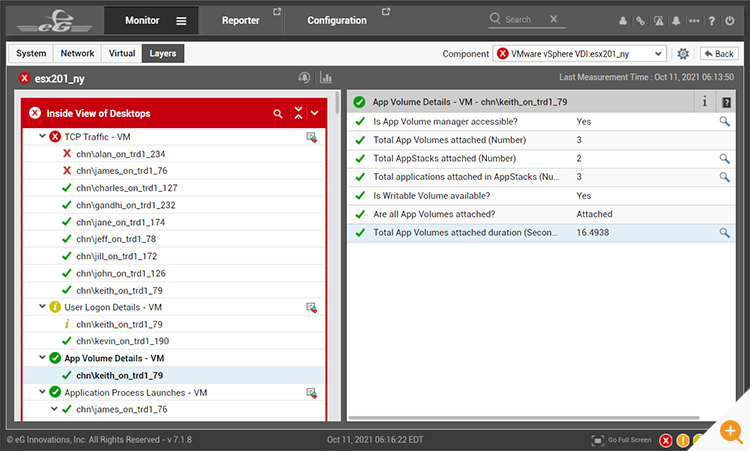Open diagnosis for Total AppStacks attached

725,158
